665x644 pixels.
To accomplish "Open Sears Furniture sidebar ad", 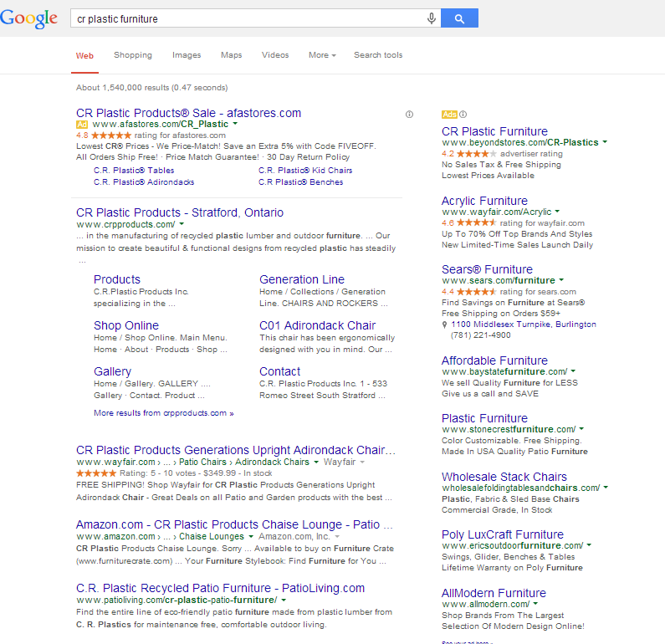I will point(487,269).
